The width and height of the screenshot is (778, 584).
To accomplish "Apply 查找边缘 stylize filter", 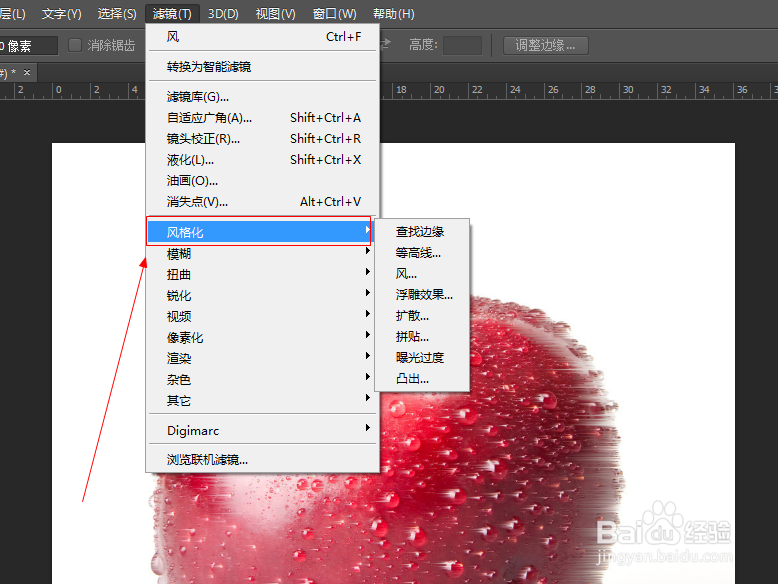I will [422, 232].
